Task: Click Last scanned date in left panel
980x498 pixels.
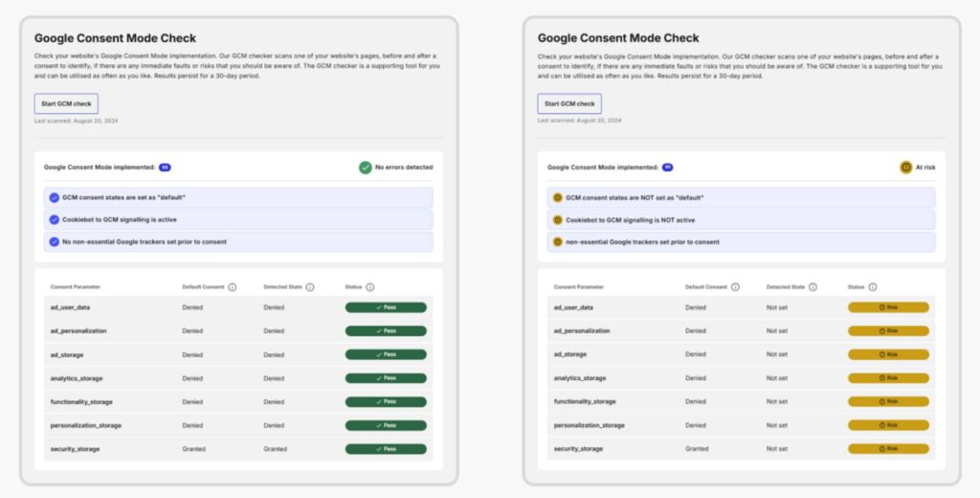Action: [77, 121]
